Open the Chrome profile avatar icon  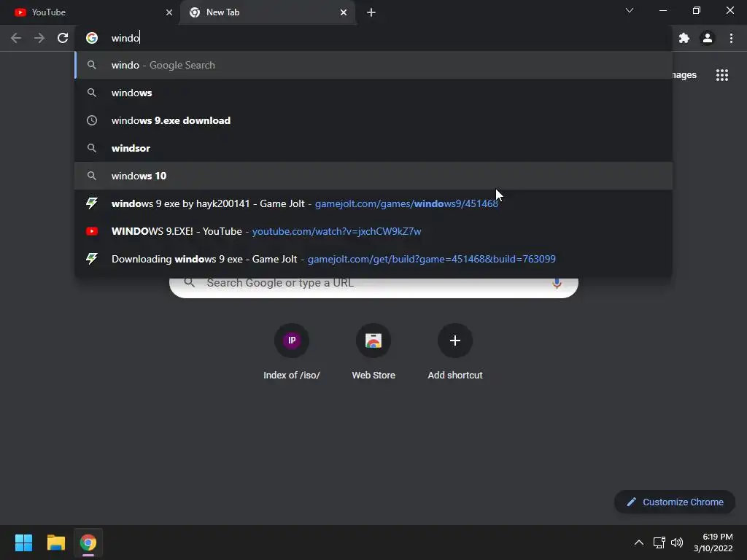tap(708, 38)
